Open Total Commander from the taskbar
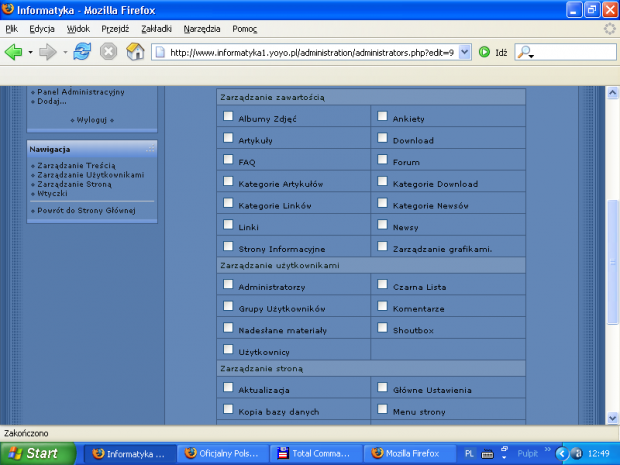 point(318,453)
